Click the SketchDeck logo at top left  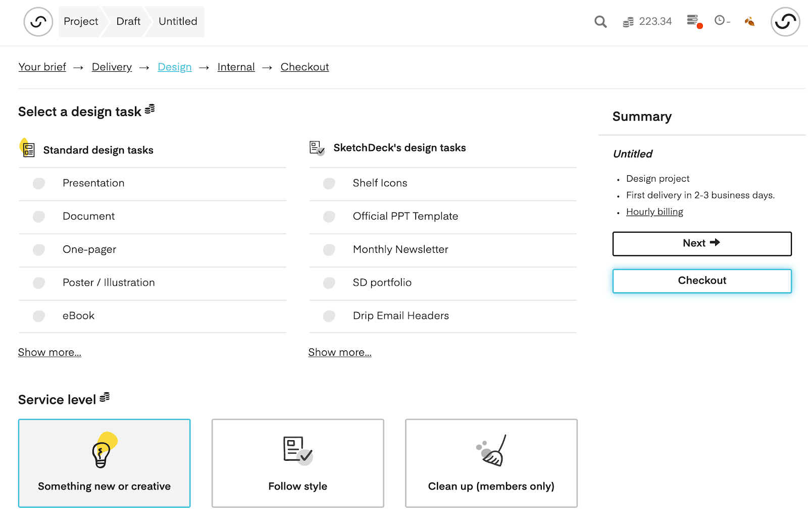[38, 22]
